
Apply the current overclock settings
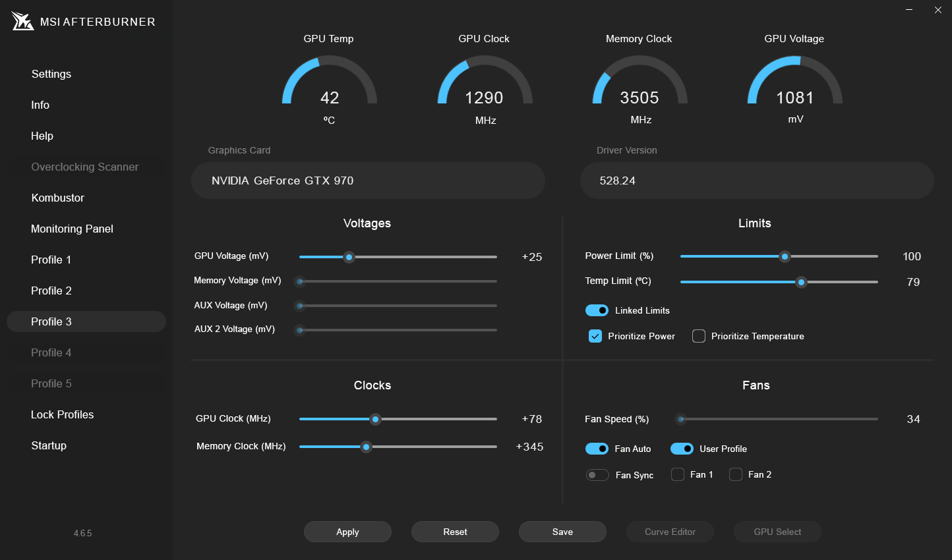(x=347, y=532)
